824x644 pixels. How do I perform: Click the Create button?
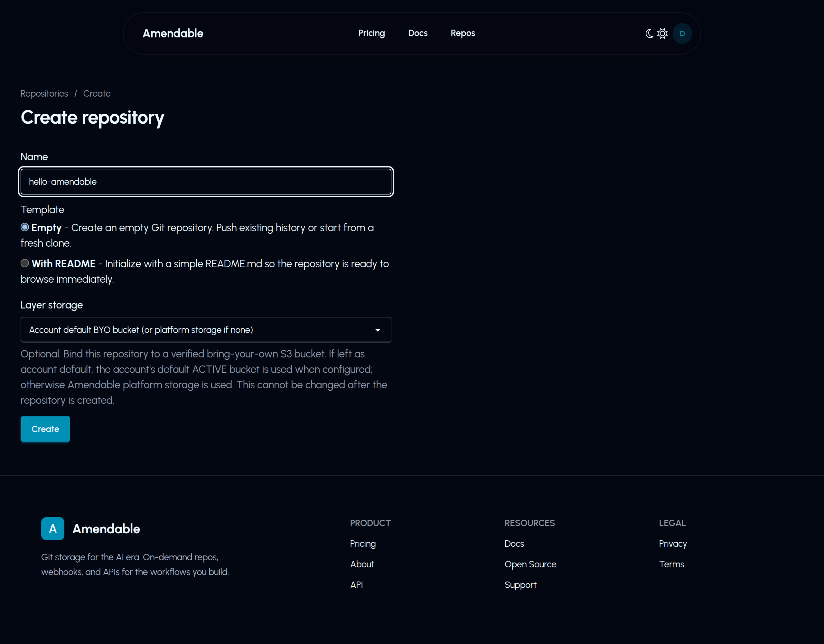(x=45, y=429)
